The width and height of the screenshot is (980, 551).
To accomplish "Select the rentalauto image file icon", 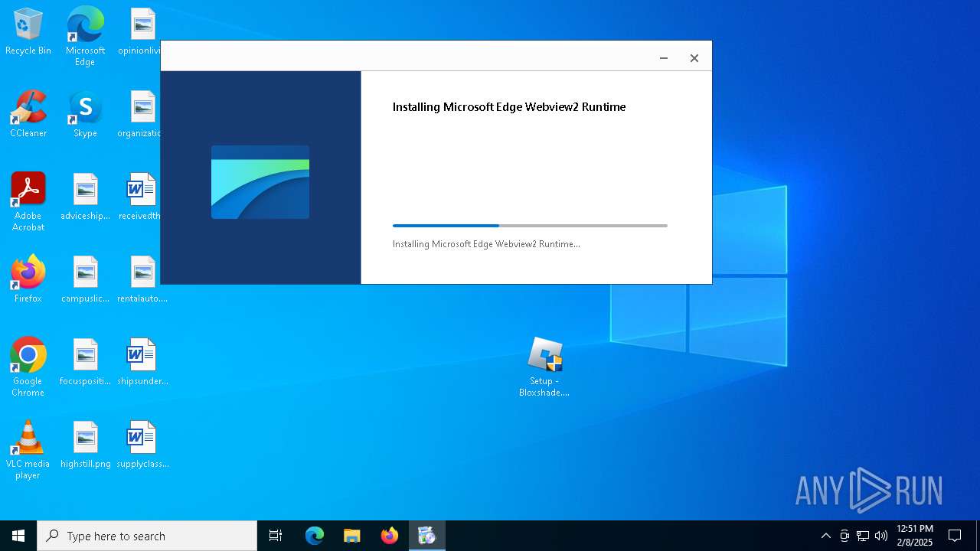I will pos(142,280).
